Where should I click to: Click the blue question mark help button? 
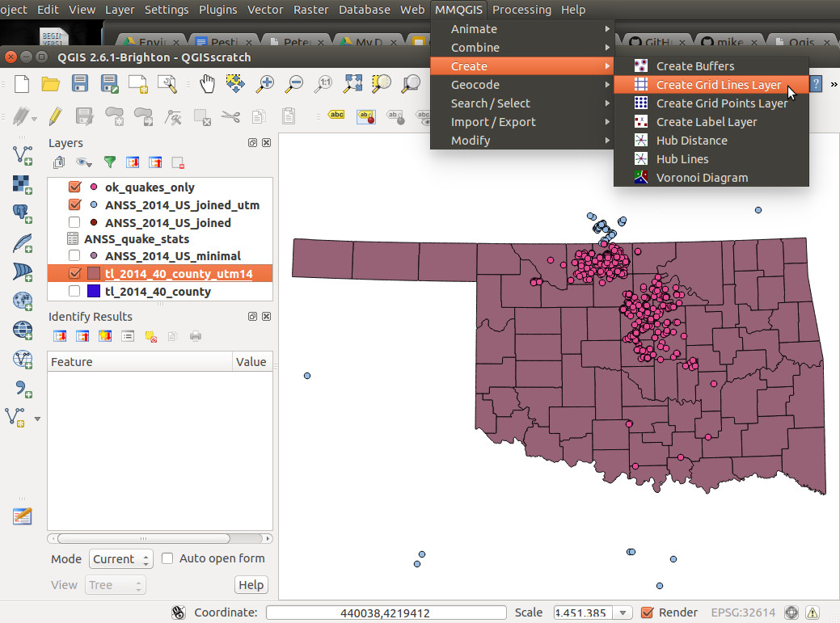(816, 84)
